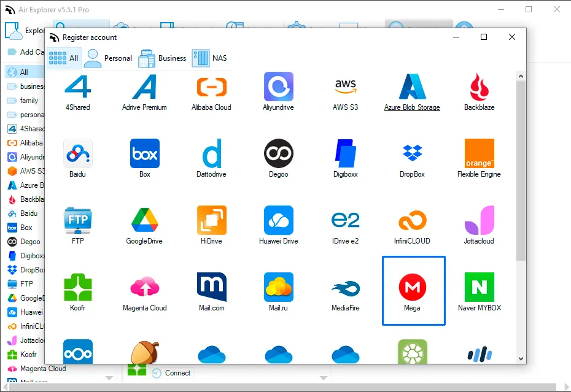Pick the Alibaba Cloud icon
This screenshot has width=571, height=392.
tap(212, 86)
